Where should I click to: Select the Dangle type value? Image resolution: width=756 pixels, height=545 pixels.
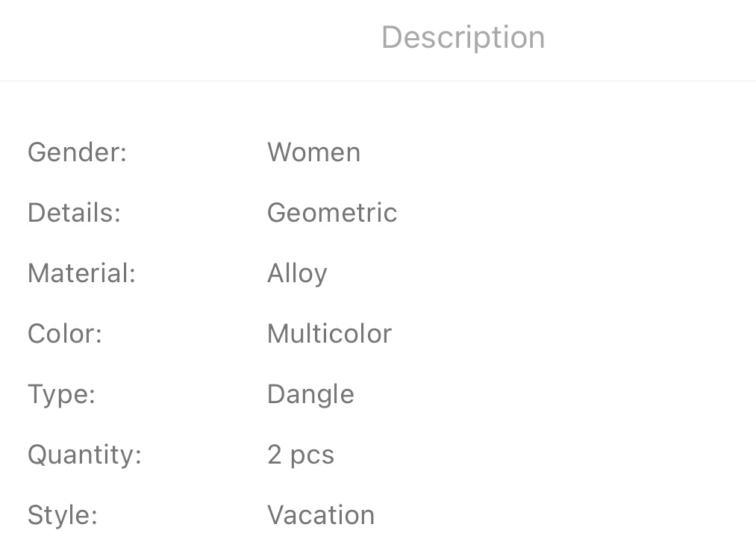click(x=310, y=395)
